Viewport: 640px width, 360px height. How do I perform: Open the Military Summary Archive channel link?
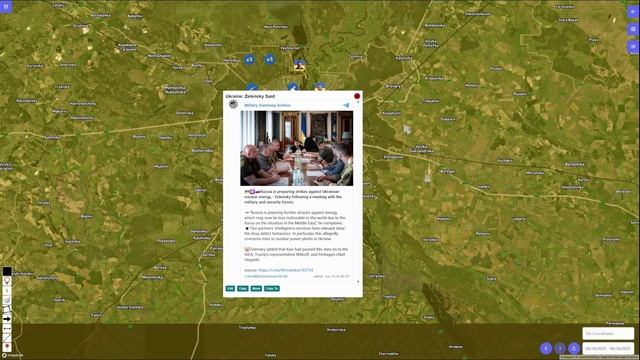[267, 105]
